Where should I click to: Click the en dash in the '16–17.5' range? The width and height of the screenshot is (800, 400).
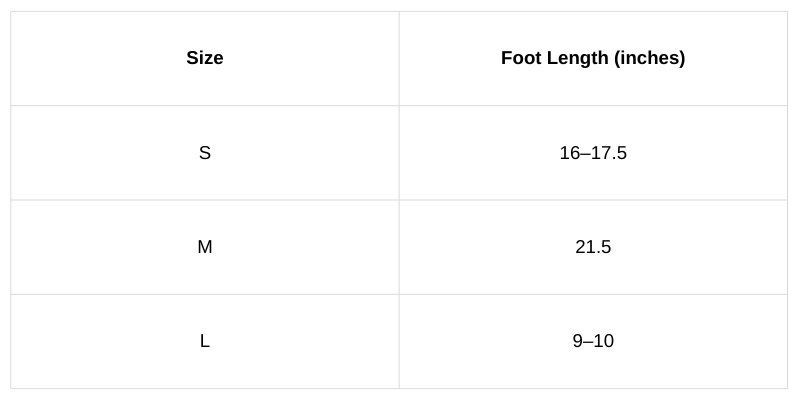point(584,153)
